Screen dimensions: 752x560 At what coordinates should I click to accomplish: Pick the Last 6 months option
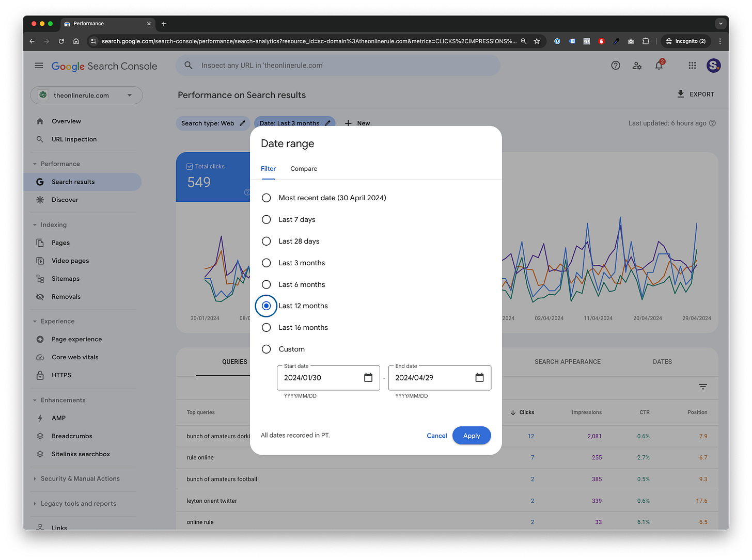(x=267, y=284)
